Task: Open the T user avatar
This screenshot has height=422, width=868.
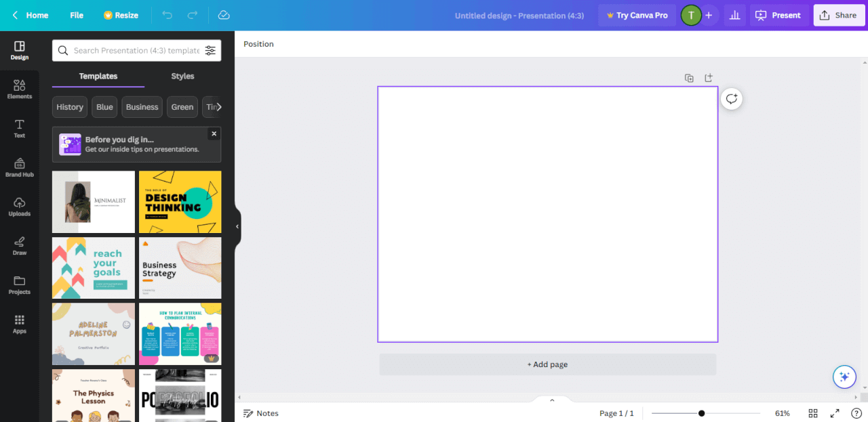Action: tap(691, 15)
